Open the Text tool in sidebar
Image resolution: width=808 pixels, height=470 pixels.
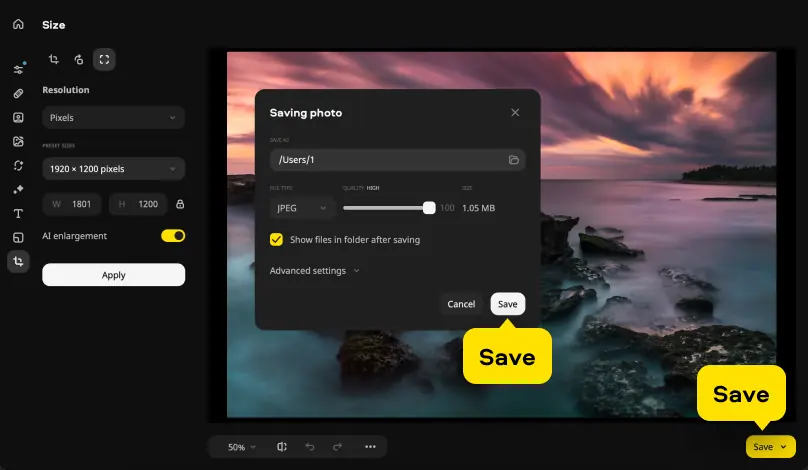click(x=18, y=213)
